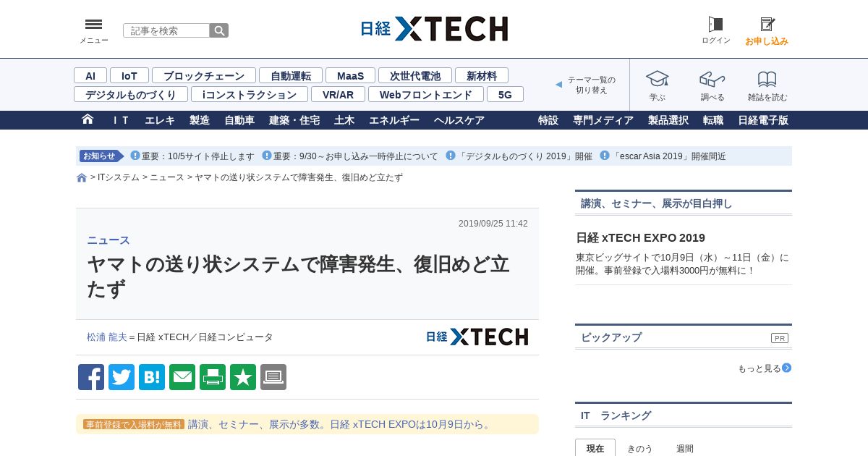Click ニュース in the breadcrumb

(x=167, y=177)
